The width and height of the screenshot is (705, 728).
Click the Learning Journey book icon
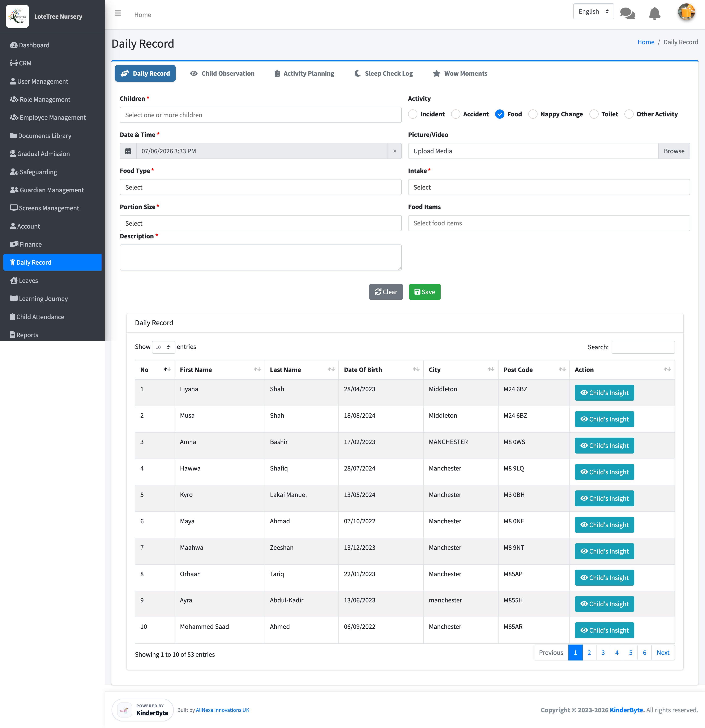coord(14,298)
